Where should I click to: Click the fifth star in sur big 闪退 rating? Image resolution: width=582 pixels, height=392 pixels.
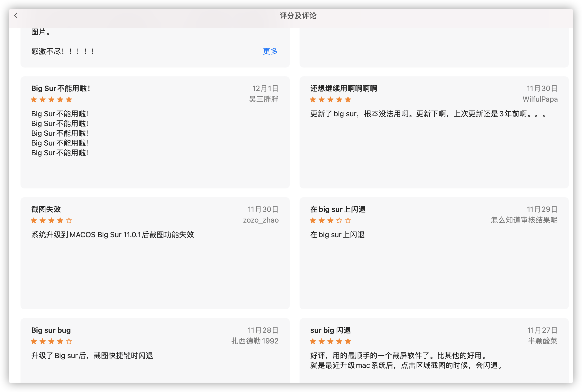[x=348, y=341]
